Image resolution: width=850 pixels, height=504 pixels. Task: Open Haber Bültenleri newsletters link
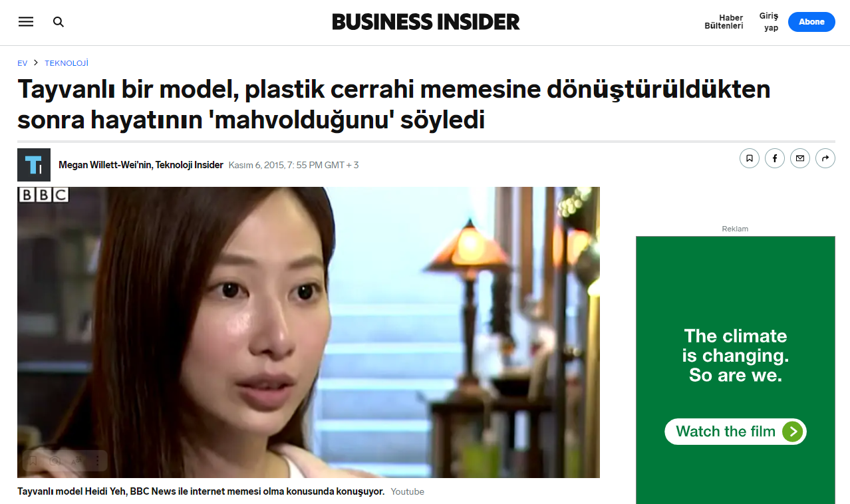pos(724,22)
